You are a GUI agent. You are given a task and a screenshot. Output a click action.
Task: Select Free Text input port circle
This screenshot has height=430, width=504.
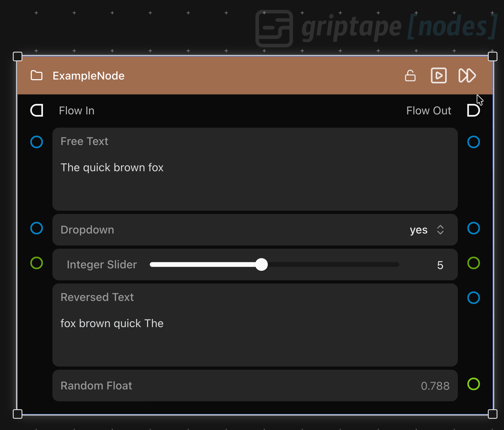pyautogui.click(x=37, y=142)
